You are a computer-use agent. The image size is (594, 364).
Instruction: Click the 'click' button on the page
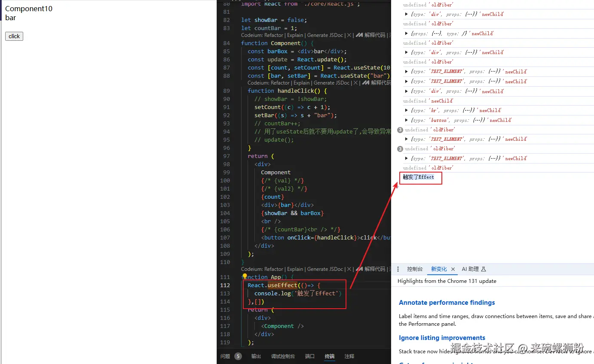coord(14,36)
